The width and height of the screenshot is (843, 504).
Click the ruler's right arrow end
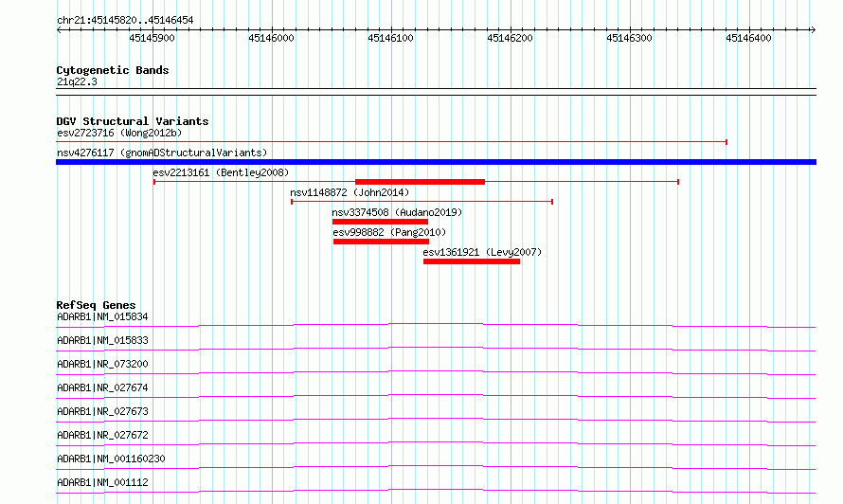[813, 29]
